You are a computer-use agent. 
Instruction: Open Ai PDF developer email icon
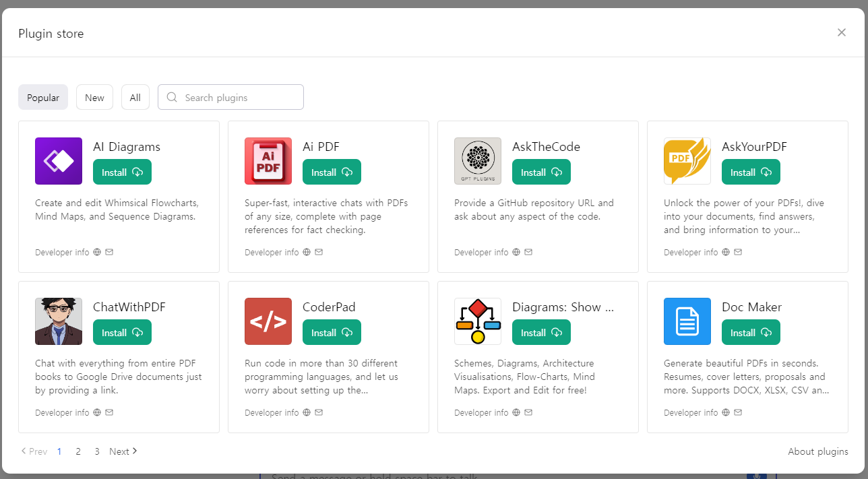(x=319, y=252)
